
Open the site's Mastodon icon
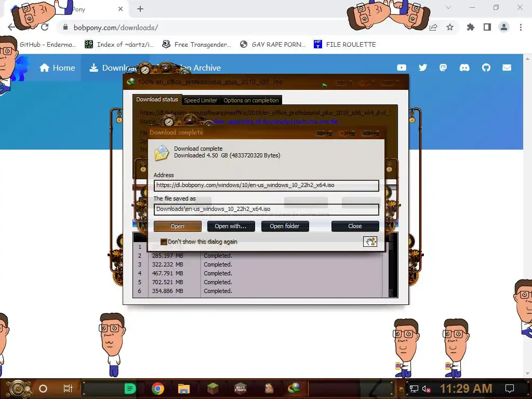[x=443, y=68]
